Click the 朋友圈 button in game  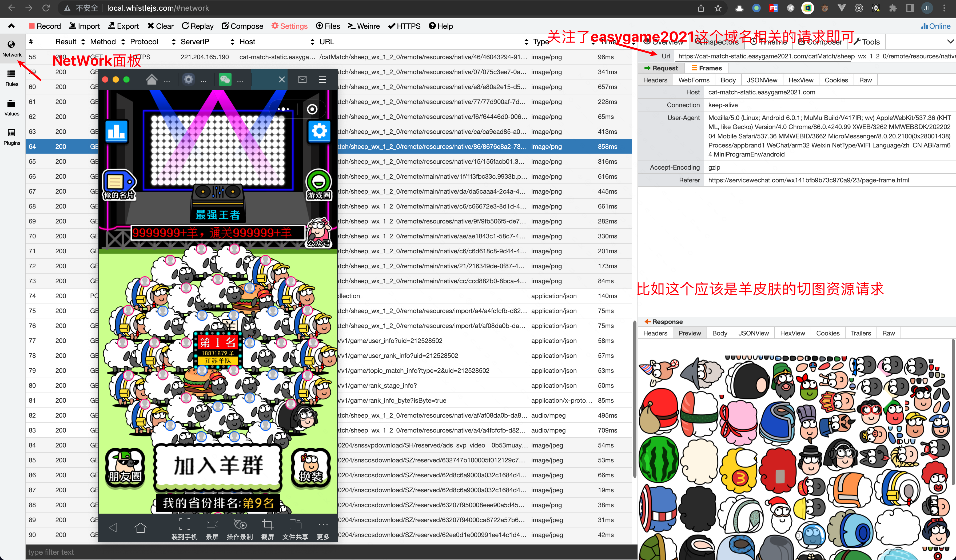(125, 467)
